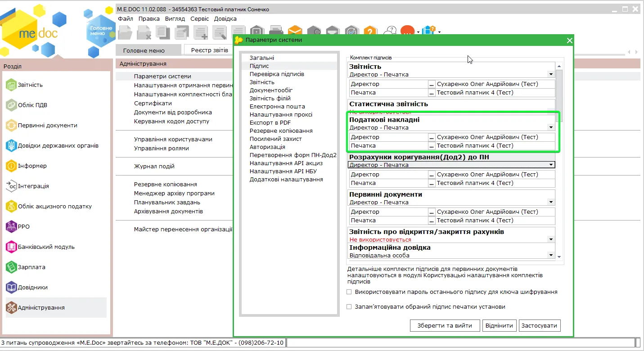
Task: Open the Інформер section icon
Action: [x=11, y=166]
